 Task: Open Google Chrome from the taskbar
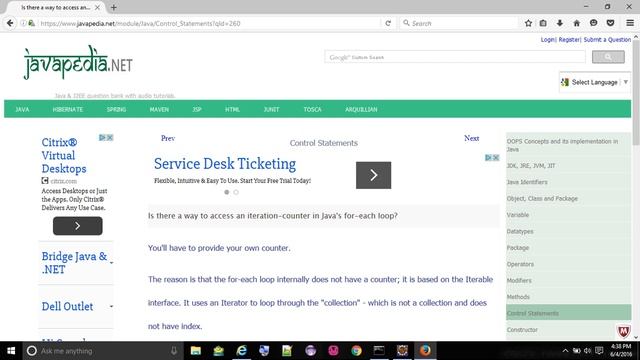point(356,351)
